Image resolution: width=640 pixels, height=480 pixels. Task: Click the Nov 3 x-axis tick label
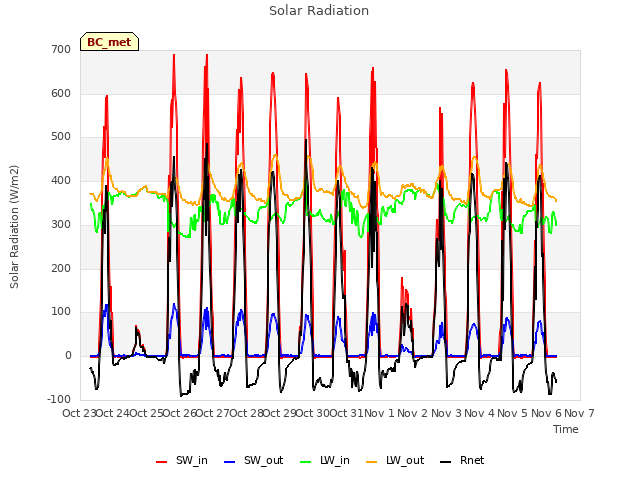click(x=446, y=413)
